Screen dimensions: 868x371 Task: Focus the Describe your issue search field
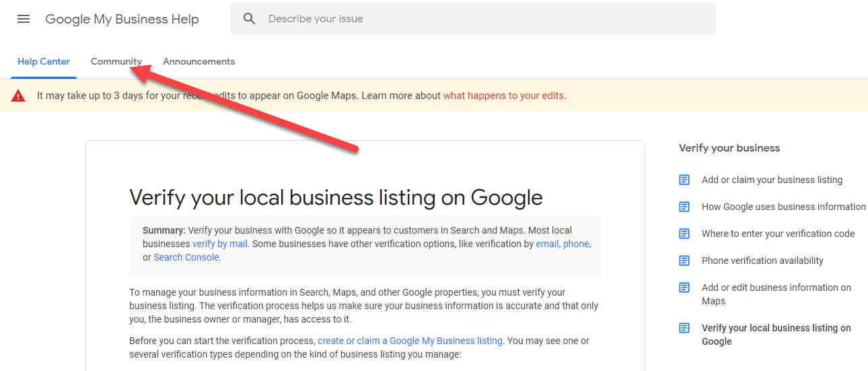tap(473, 19)
